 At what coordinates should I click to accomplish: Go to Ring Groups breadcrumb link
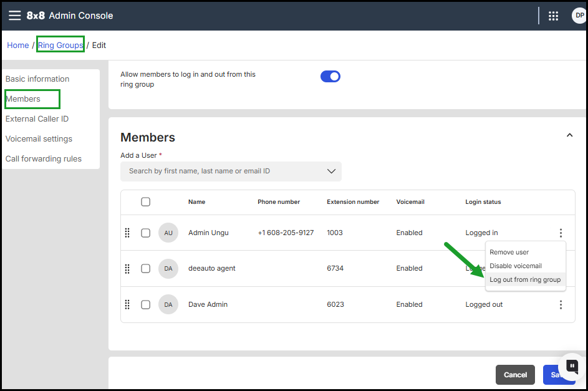pyautogui.click(x=60, y=45)
